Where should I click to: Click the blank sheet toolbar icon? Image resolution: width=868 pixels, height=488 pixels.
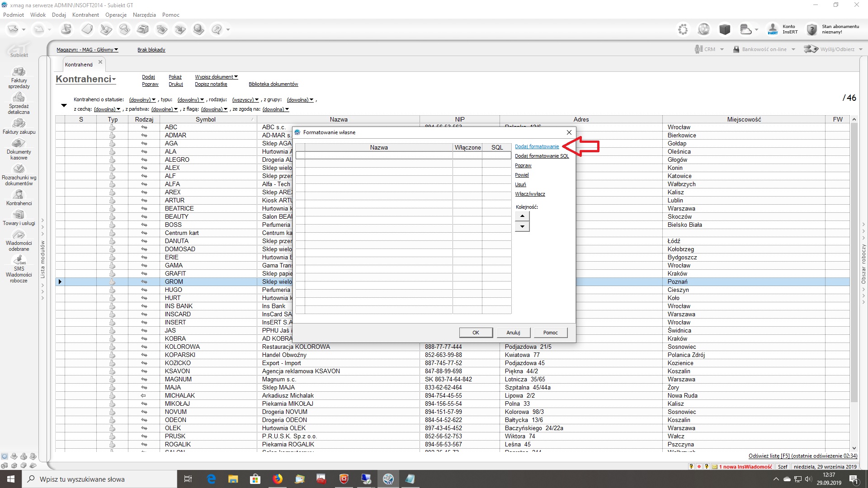pyautogui.click(x=87, y=29)
